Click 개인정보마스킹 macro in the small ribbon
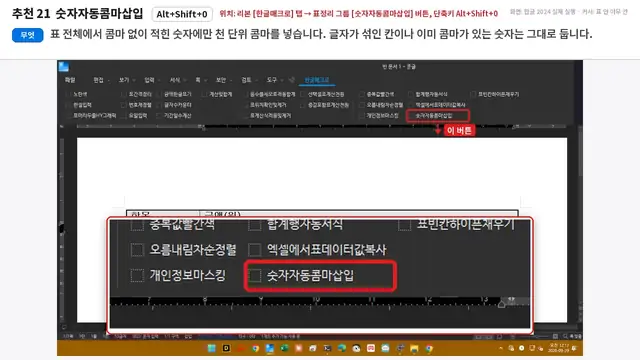This screenshot has width=640, height=360. pyautogui.click(x=378, y=116)
